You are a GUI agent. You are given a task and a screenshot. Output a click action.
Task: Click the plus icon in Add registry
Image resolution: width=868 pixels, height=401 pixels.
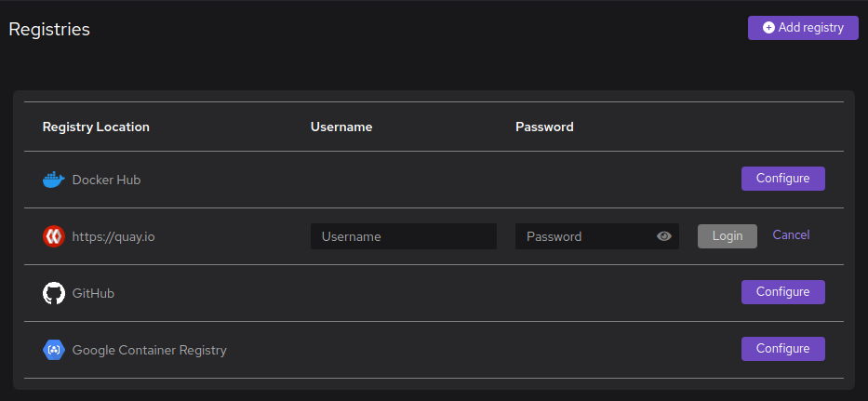[x=768, y=28]
